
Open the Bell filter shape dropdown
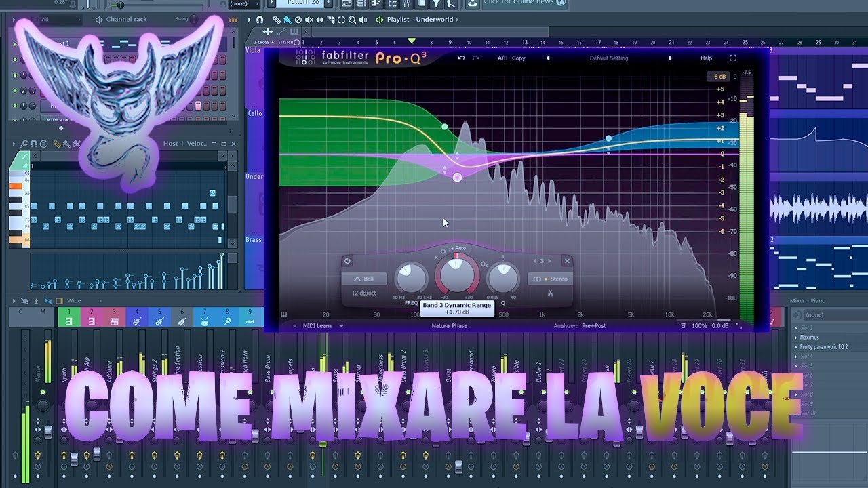click(365, 279)
